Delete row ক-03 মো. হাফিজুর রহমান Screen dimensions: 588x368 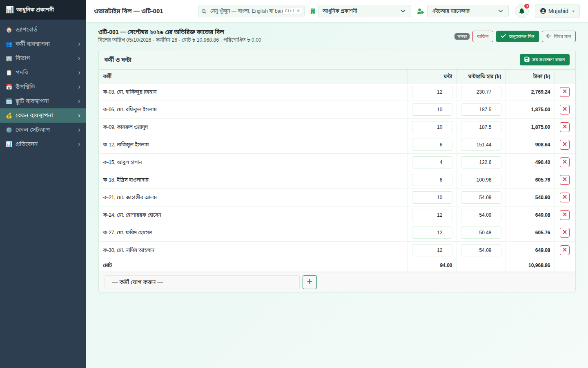point(565,92)
